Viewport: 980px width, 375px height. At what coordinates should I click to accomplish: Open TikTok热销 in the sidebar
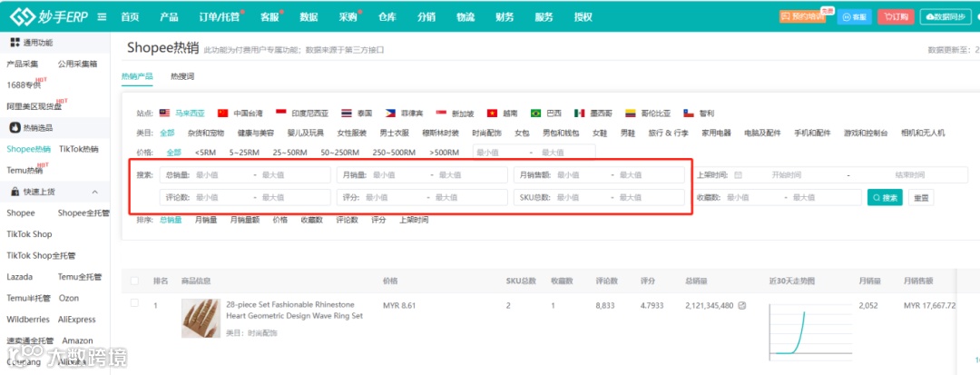click(x=79, y=149)
